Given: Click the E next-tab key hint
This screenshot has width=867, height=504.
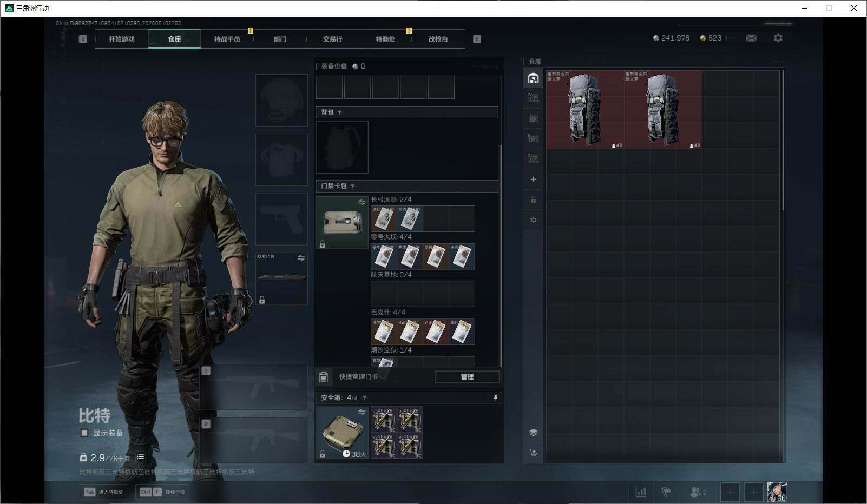Looking at the screenshot, I should tap(477, 39).
